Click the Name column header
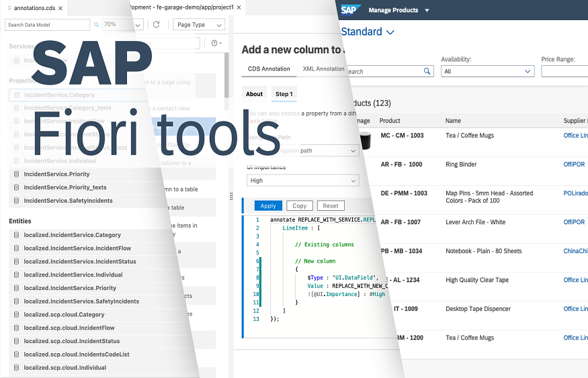The image size is (588, 378). [x=453, y=121]
